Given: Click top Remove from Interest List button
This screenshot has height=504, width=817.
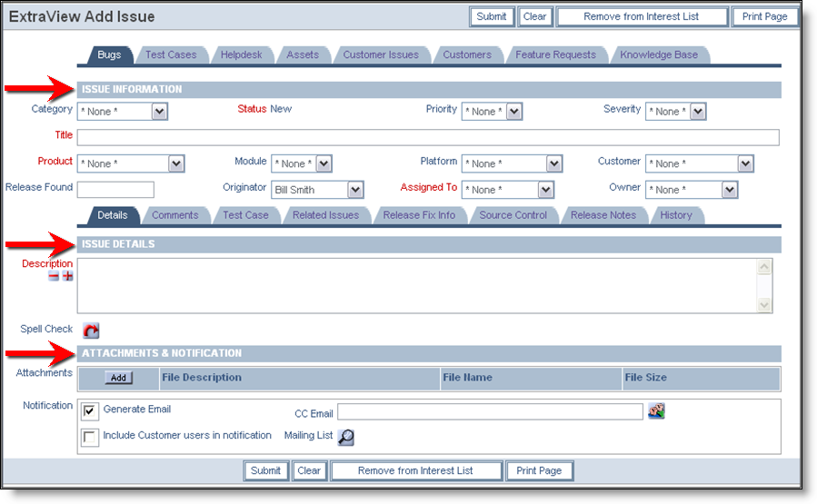Looking at the screenshot, I should (x=642, y=16).
